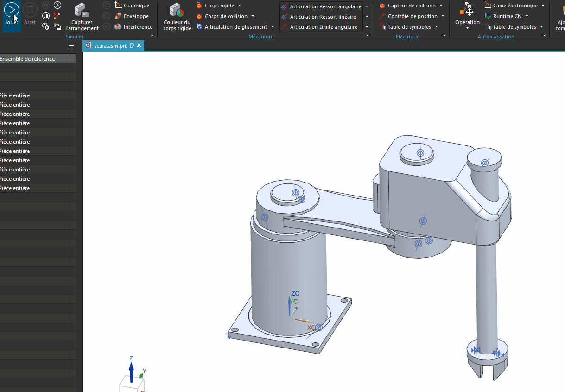This screenshot has width=565, height=392.
Task: Open the Came électronique dropdown arrow
Action: (543, 6)
